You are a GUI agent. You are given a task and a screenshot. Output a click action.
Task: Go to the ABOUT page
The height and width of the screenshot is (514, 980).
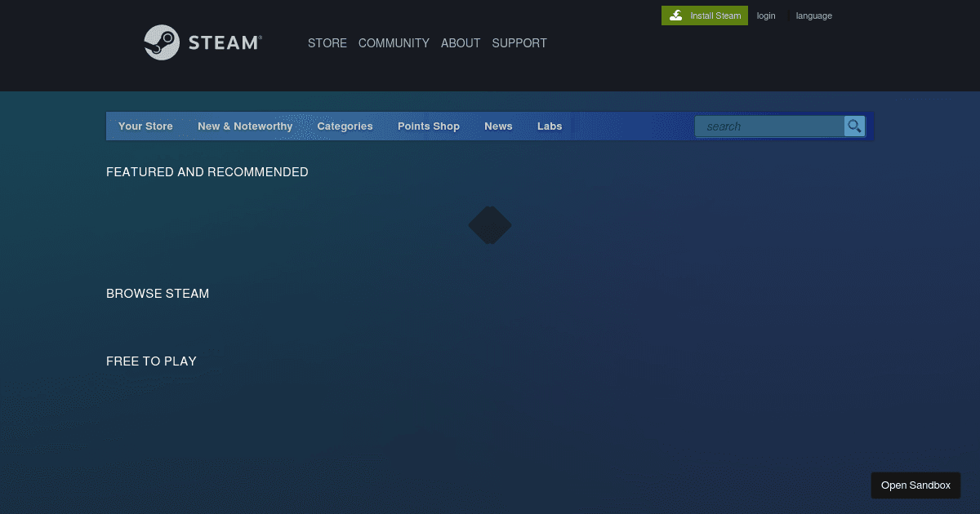pyautogui.click(x=461, y=43)
